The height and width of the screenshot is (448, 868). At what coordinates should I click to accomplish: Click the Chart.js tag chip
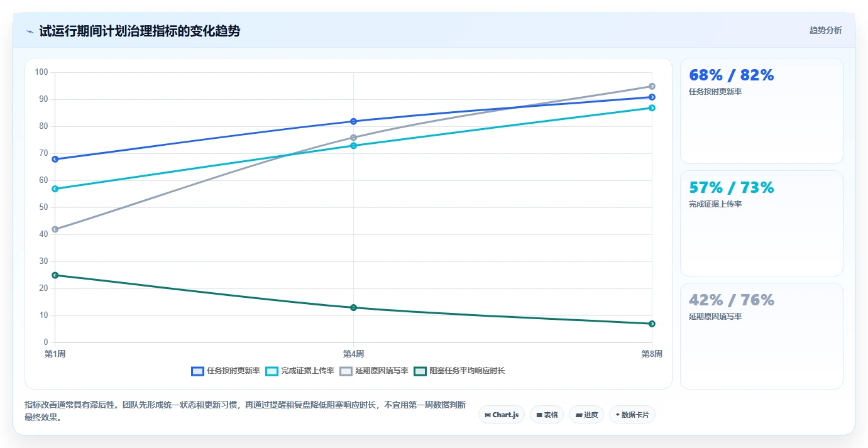pos(502,415)
